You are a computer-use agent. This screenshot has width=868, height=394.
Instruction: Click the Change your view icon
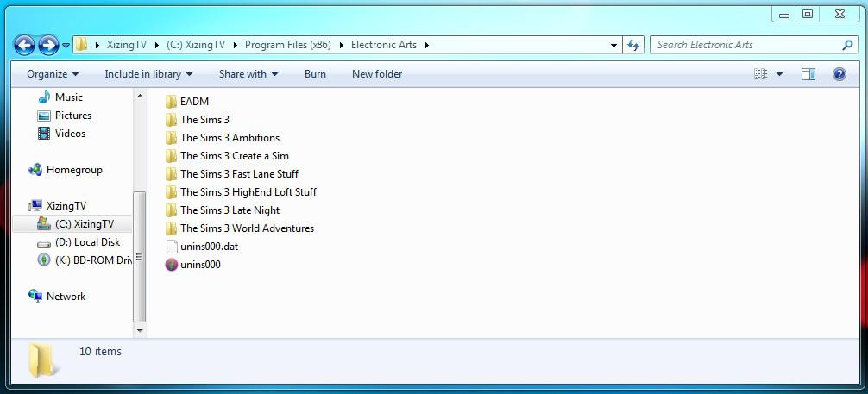click(761, 74)
